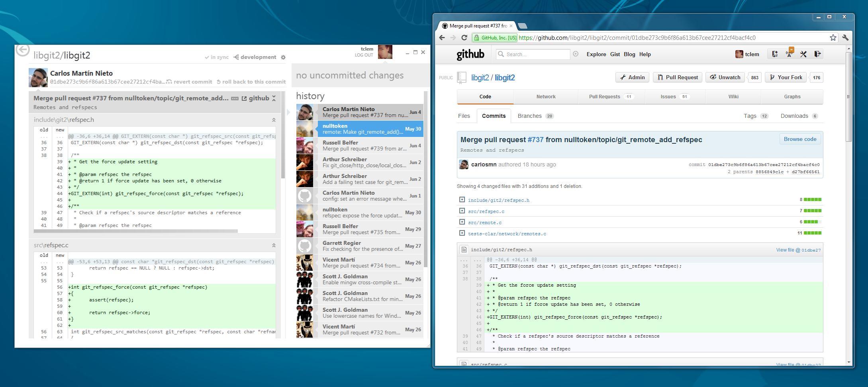The image size is (868, 387).
Task: Open the development branch selector
Action: click(255, 57)
